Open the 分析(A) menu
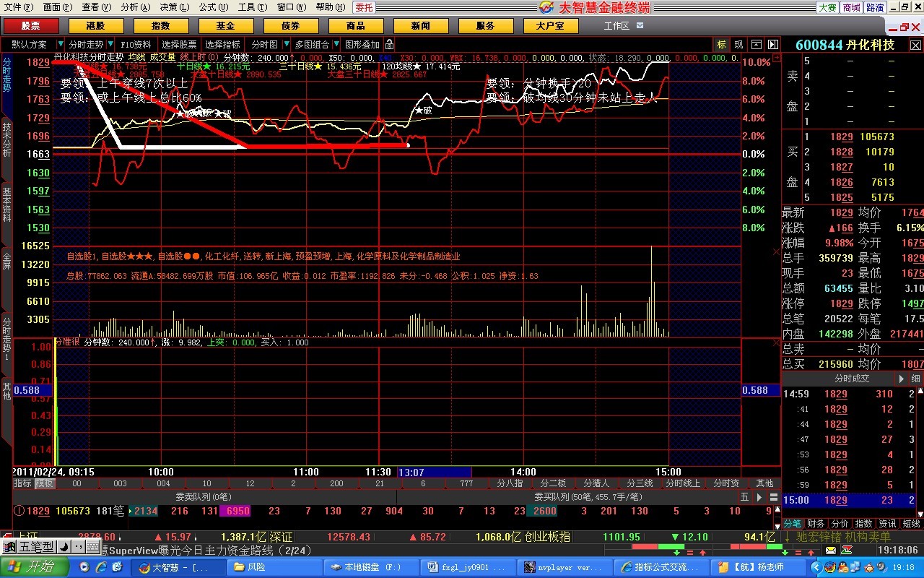Viewport: 924px width, 578px height. pyautogui.click(x=135, y=7)
